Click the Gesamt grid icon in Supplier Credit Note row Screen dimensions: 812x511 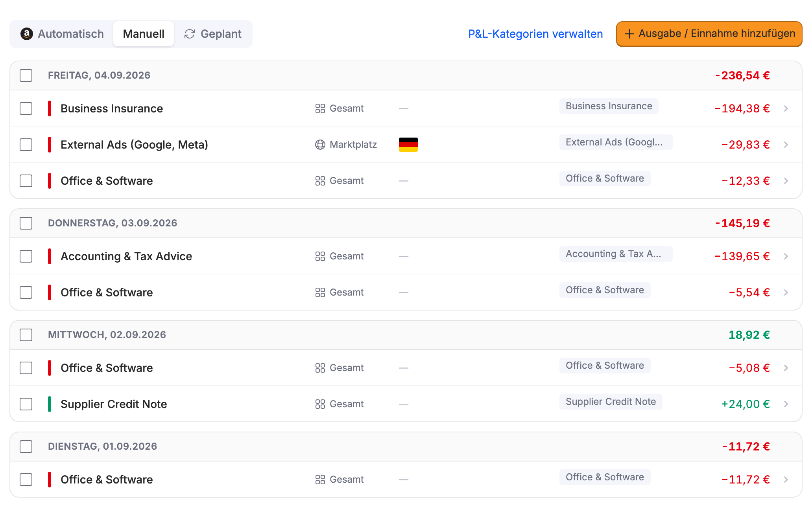[x=320, y=404]
